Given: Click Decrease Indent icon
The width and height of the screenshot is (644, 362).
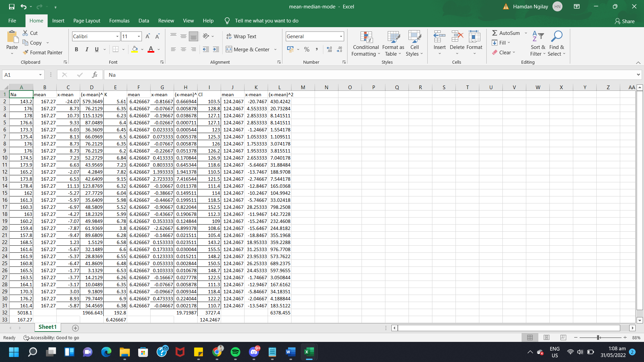Looking at the screenshot, I should click(x=206, y=49).
